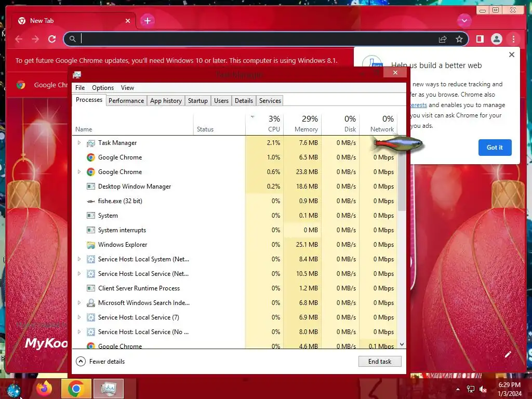Expand the Task Manager process row
Viewport: 532px width, 399px height.
pos(79,143)
